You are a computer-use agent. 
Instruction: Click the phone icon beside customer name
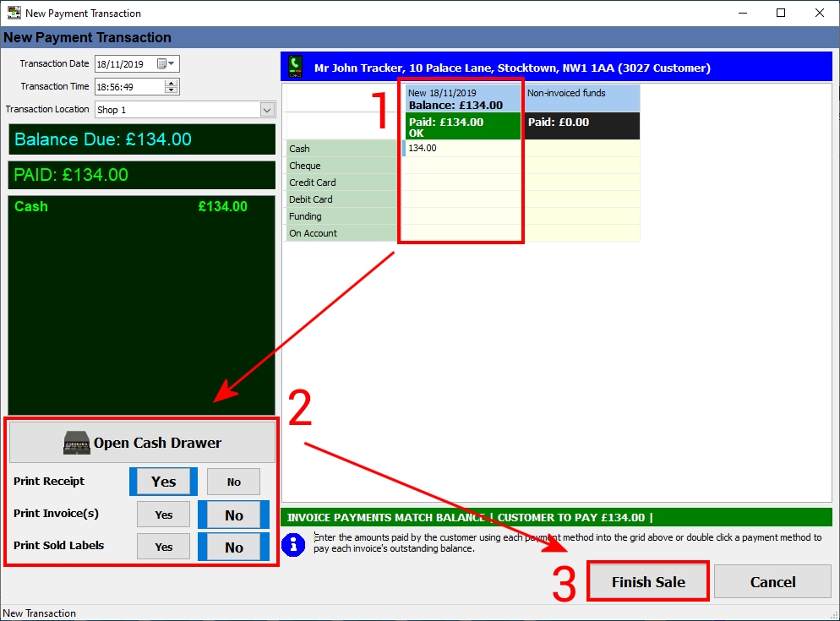pyautogui.click(x=295, y=67)
